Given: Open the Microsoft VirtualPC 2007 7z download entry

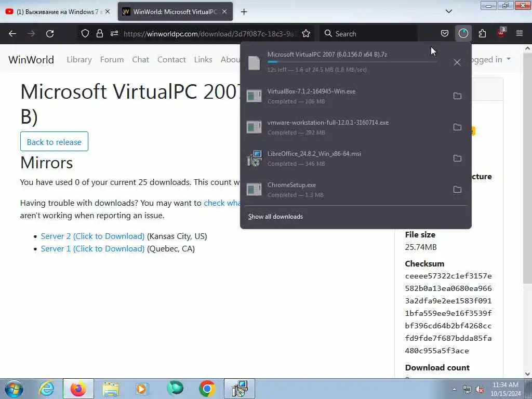Looking at the screenshot, I should click(x=345, y=62).
